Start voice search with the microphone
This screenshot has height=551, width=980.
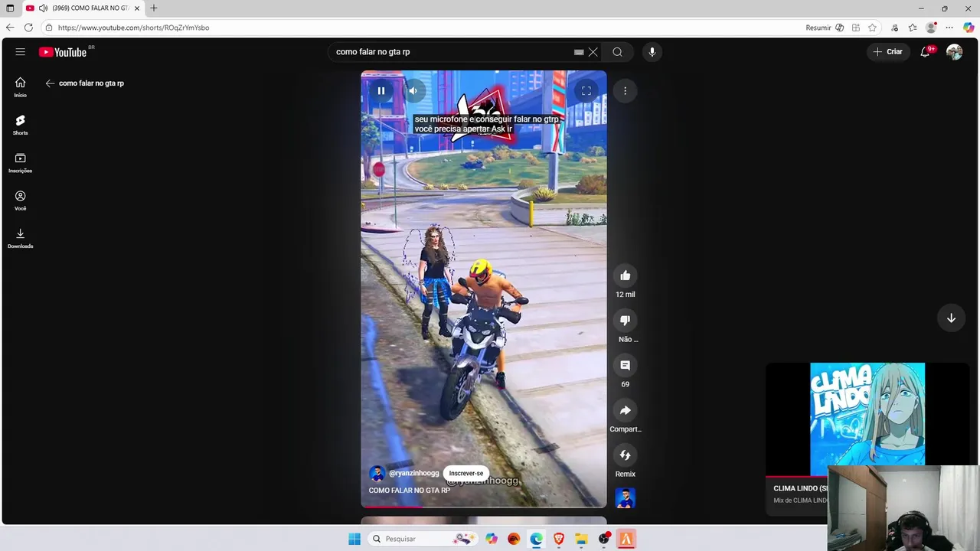coord(652,52)
